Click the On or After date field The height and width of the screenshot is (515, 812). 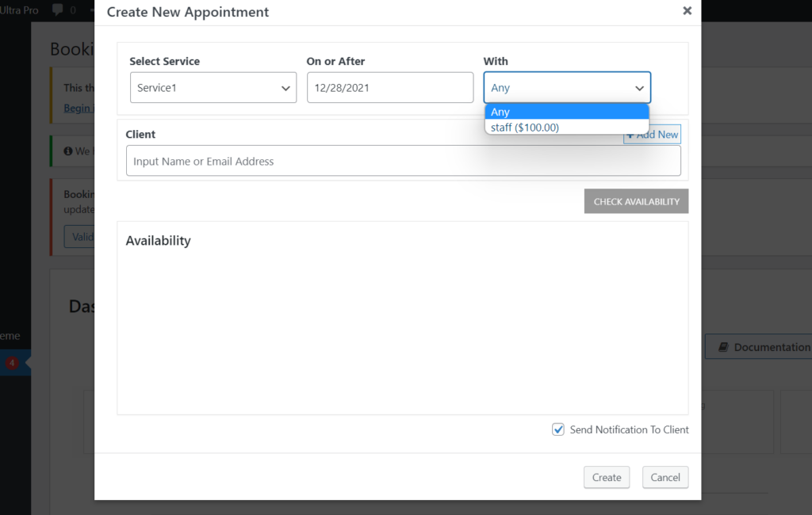pos(390,87)
